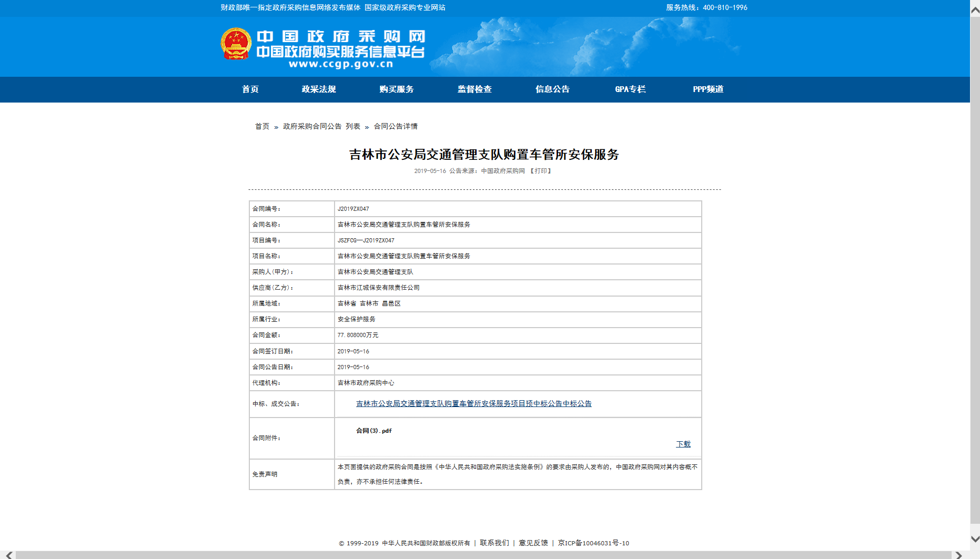This screenshot has width=980, height=559.
Task: Click the 意见反馈 footer link
Action: (533, 543)
